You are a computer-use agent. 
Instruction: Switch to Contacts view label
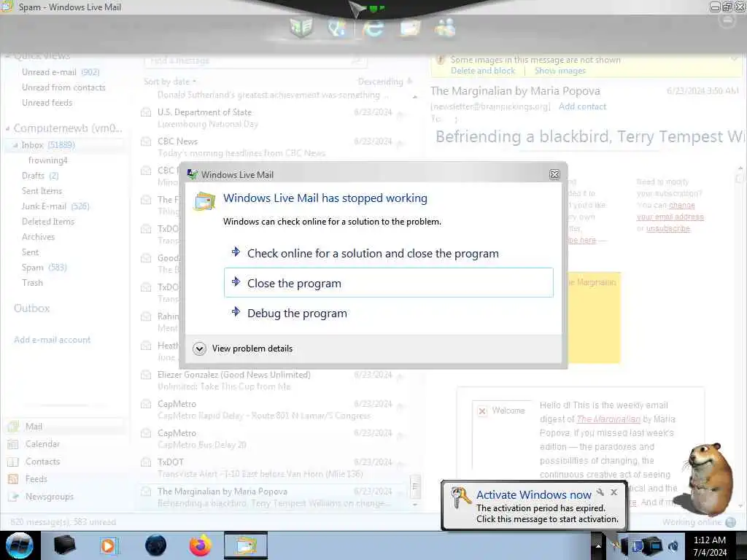click(42, 462)
